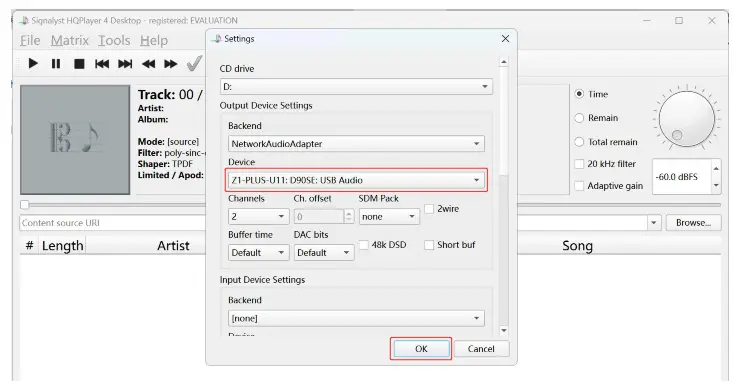Enable the 20 kHz filter checkbox

579,164
